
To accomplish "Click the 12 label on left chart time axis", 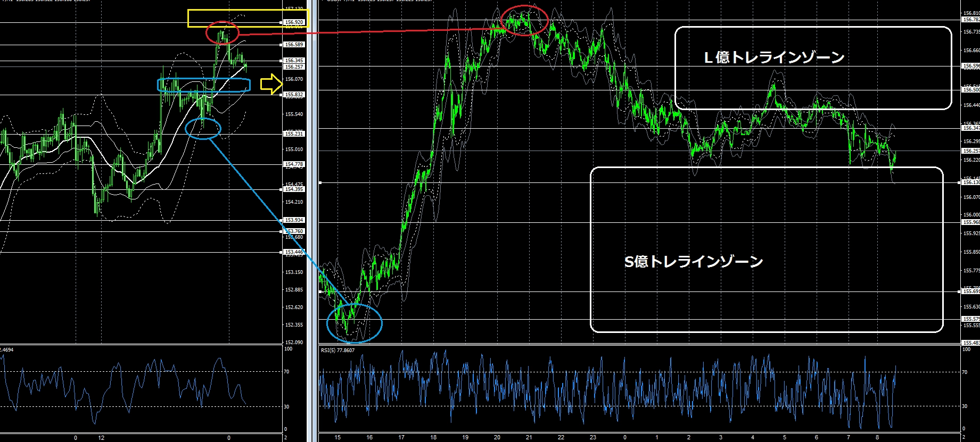I will tap(101, 438).
